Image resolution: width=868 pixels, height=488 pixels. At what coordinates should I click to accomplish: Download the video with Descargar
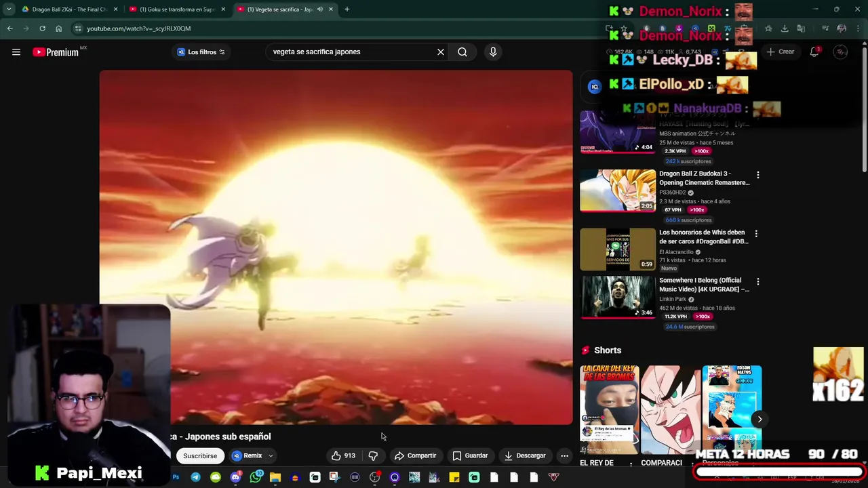click(525, 455)
